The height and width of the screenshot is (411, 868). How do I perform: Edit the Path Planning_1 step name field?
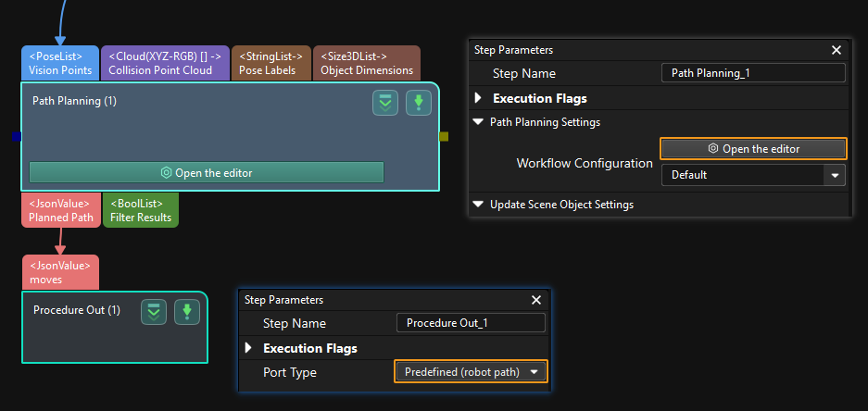coord(753,74)
